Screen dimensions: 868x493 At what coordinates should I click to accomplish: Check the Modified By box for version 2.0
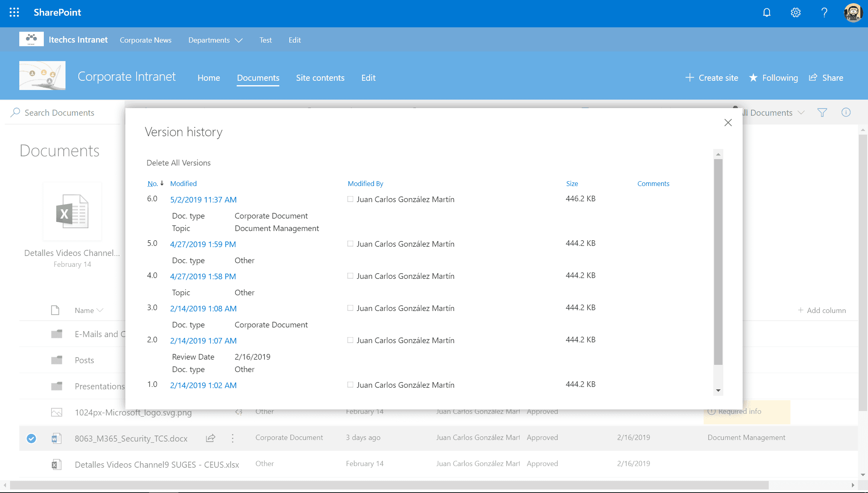pyautogui.click(x=350, y=340)
